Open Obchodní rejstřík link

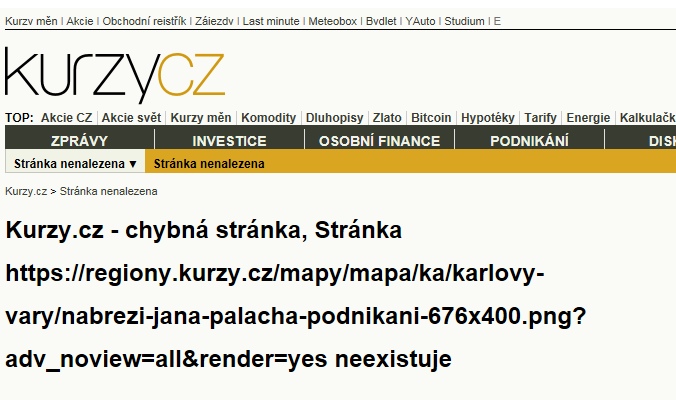(x=144, y=21)
